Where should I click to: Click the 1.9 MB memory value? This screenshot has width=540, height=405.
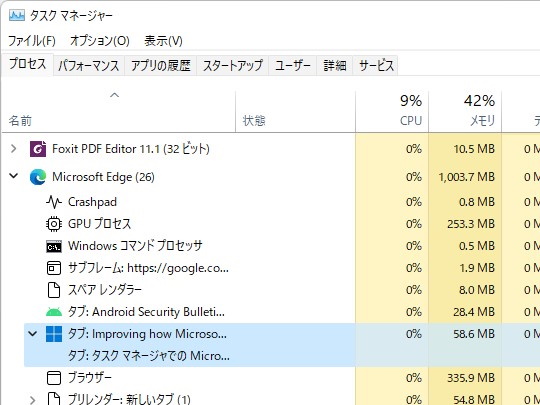point(477,268)
